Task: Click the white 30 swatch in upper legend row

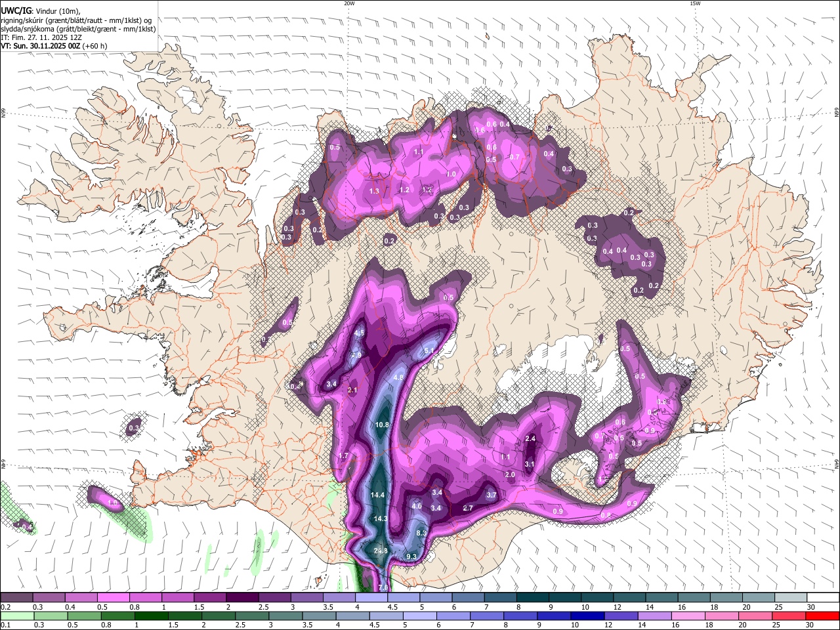Action: coord(824,598)
